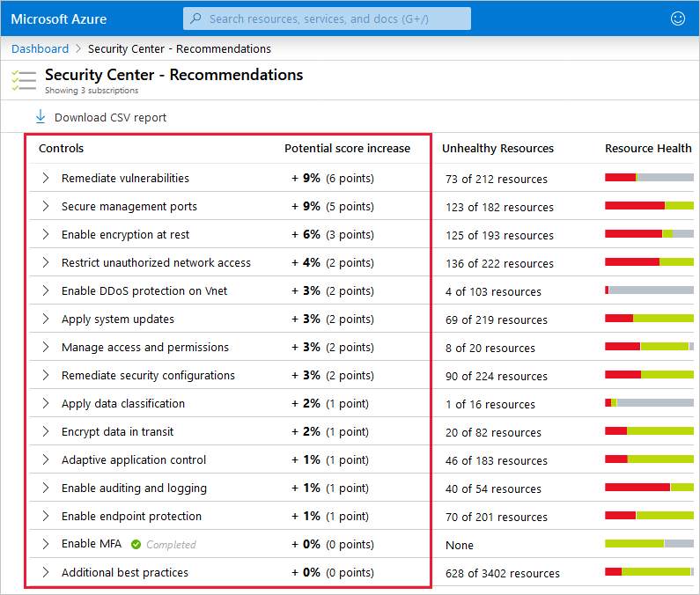Select '70 of 201 resources' cell
The image size is (700, 595).
pyautogui.click(x=497, y=517)
